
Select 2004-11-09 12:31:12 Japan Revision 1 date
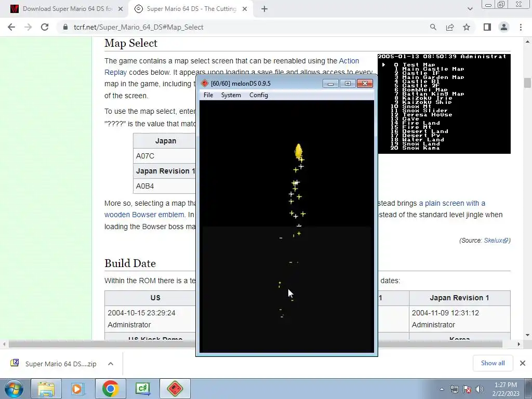point(445,313)
